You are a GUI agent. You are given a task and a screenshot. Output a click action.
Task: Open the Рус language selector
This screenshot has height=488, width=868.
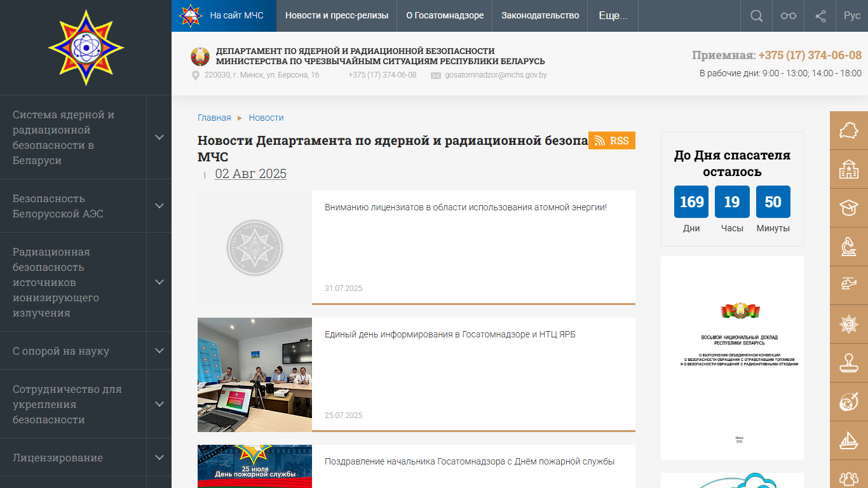pyautogui.click(x=852, y=16)
